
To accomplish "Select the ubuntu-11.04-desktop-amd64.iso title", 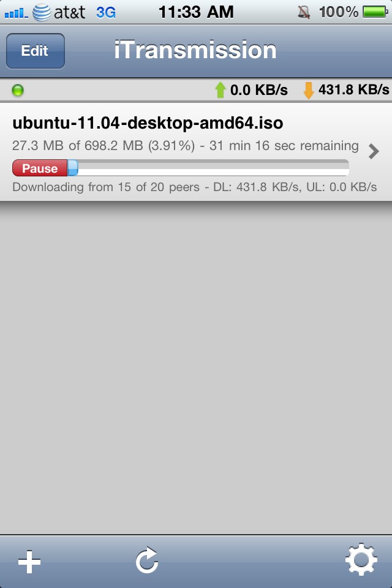I will 148,123.
